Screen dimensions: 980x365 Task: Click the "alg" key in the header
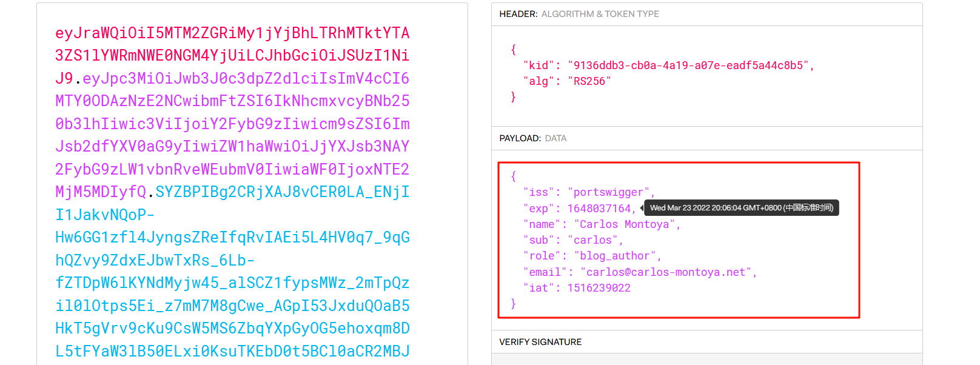tap(539, 81)
